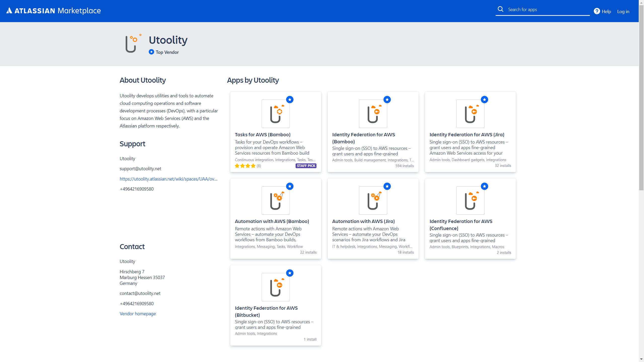Click the badge icon on Identity Federation (Bitbucket)
This screenshot has width=644, height=362.
290,273
